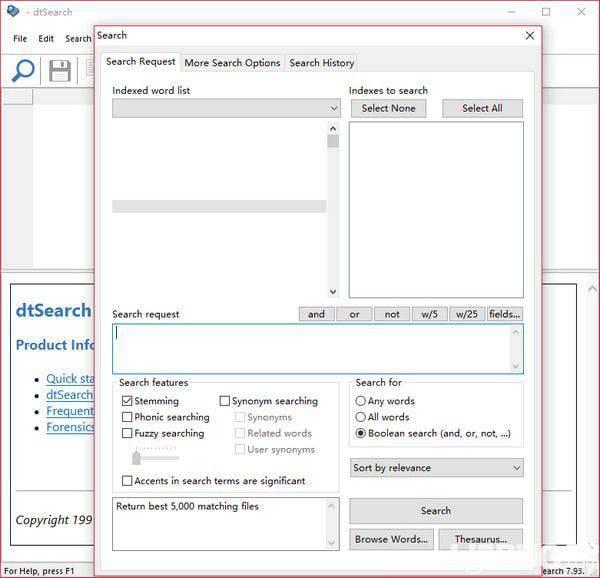Open Thesaurus... button
The height and width of the screenshot is (578, 600).
(x=481, y=539)
